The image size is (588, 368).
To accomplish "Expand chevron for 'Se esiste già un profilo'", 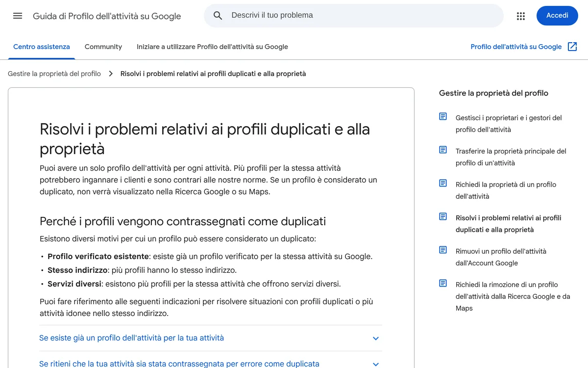I will point(376,339).
